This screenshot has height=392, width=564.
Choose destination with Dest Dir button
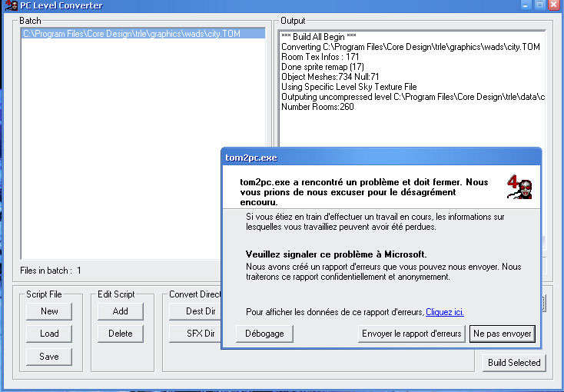[195, 311]
